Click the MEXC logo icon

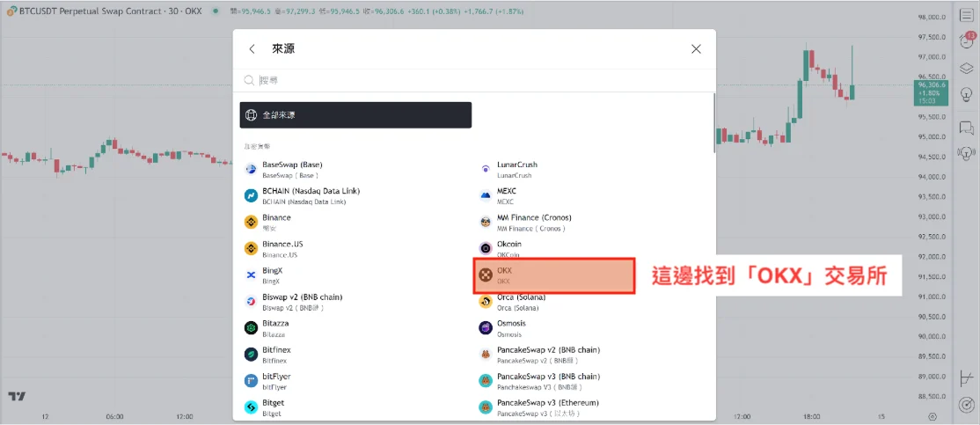point(486,195)
